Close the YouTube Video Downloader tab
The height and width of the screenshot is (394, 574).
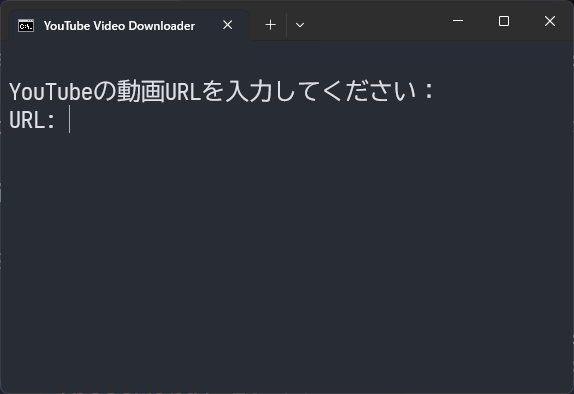click(x=227, y=25)
